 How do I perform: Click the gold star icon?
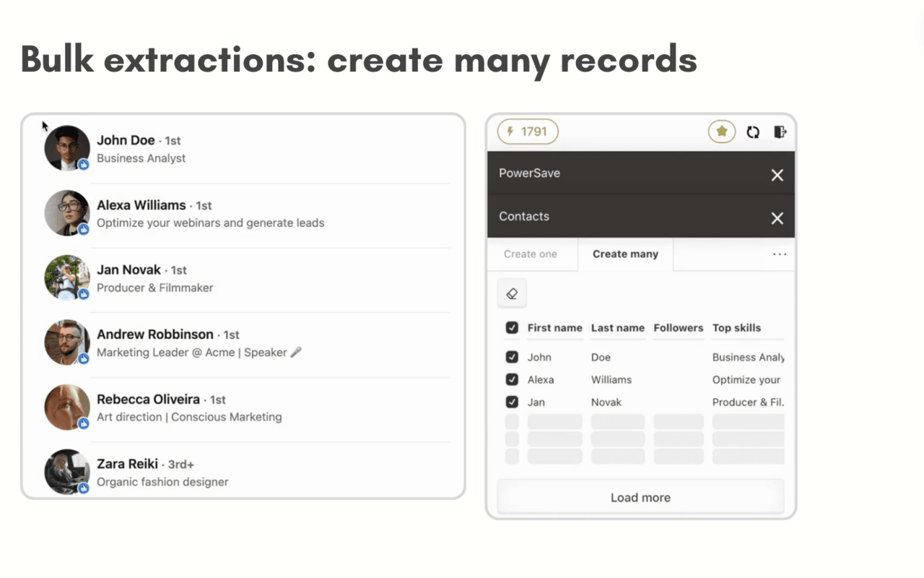(721, 131)
